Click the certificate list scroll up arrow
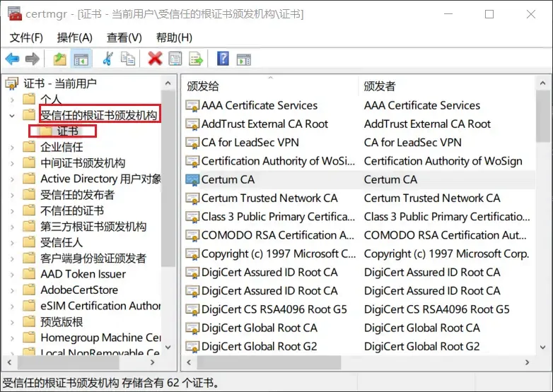 pyautogui.click(x=542, y=83)
